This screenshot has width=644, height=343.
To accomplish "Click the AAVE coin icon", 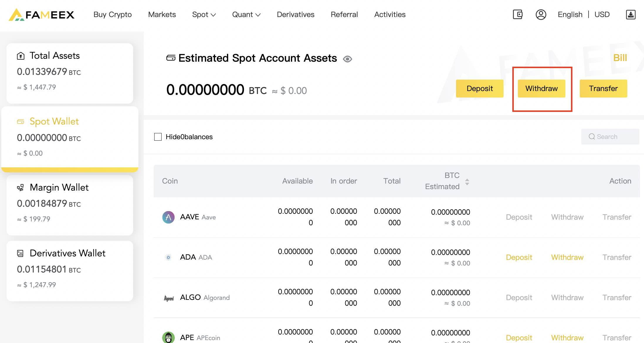I will click(x=168, y=217).
